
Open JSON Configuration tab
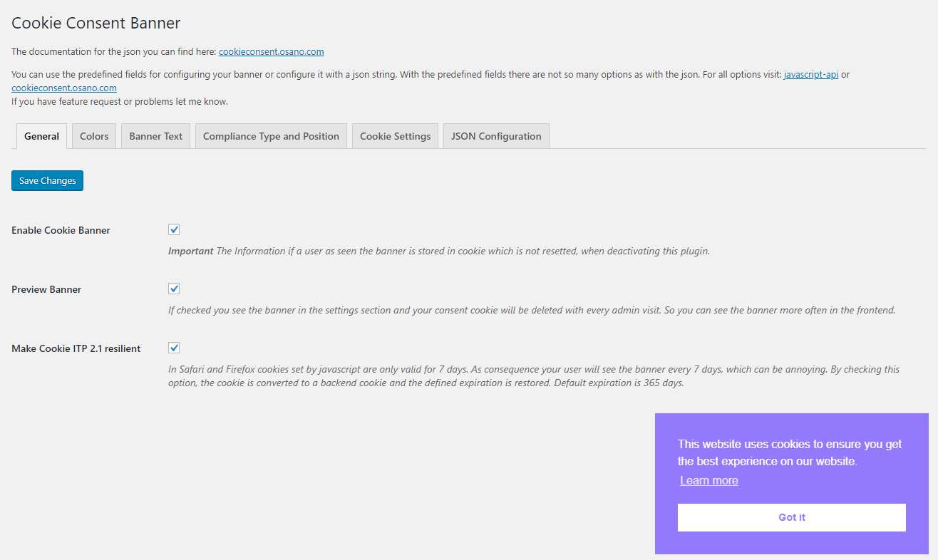coord(496,136)
